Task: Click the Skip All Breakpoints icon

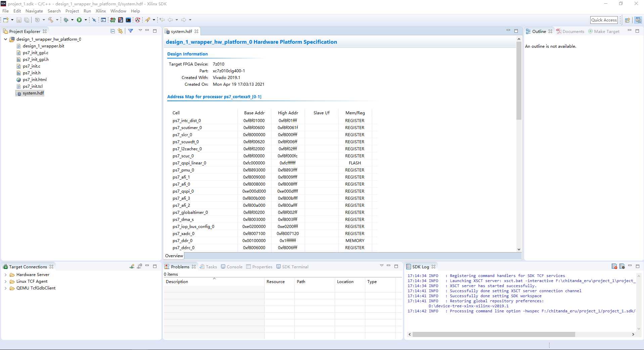Action: click(94, 20)
